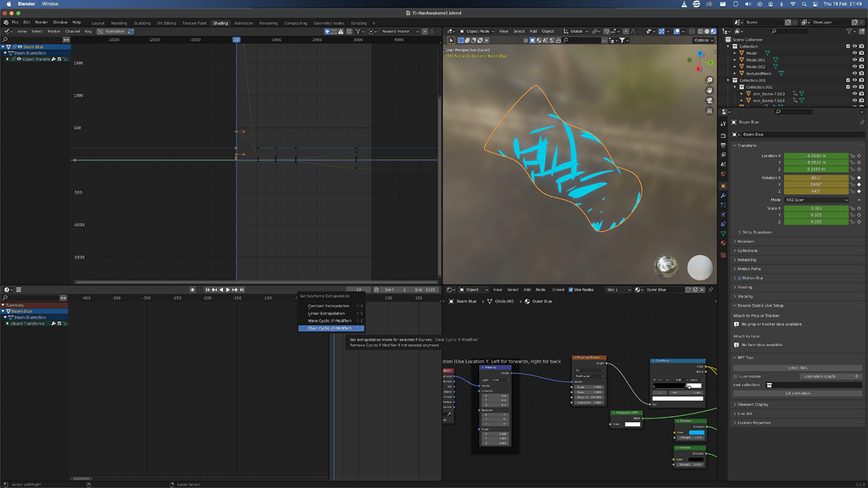
Task: Click the pin icon in properties header
Action: pyautogui.click(x=861, y=122)
